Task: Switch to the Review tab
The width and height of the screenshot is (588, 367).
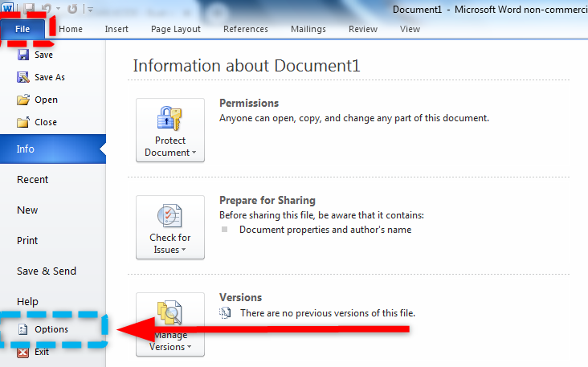Action: (x=363, y=29)
